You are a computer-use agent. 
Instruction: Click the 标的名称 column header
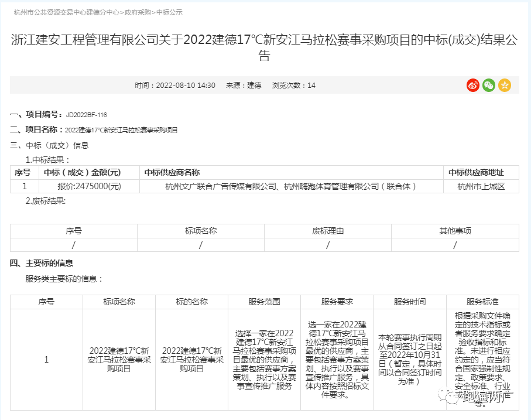point(191,302)
